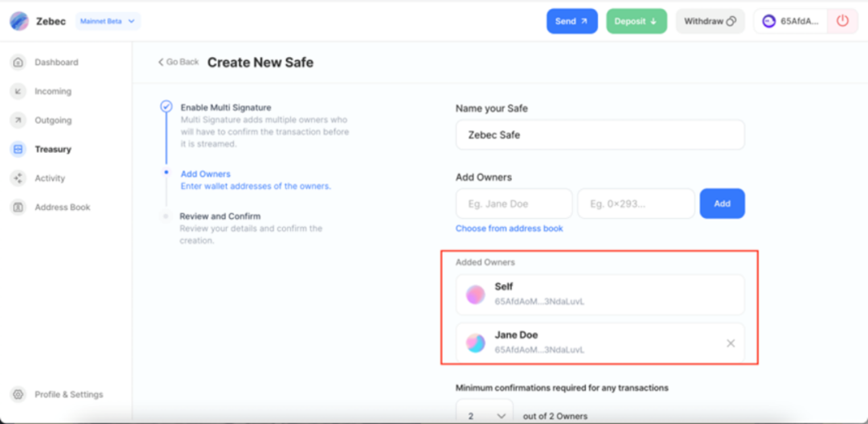
Task: Click the Name your Safe input field
Action: tap(600, 135)
